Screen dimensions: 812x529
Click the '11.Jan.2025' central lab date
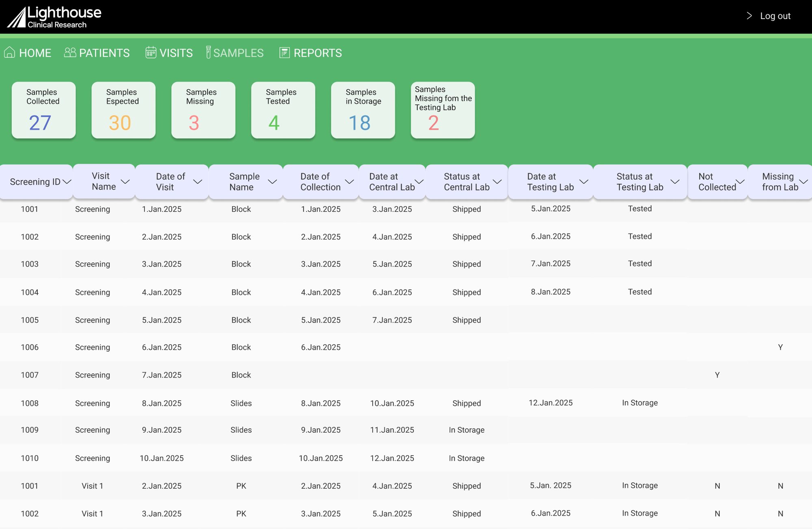pos(392,430)
